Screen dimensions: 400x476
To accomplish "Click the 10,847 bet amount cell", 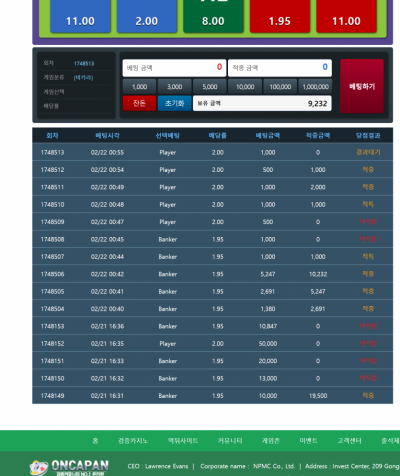I will coord(268,326).
